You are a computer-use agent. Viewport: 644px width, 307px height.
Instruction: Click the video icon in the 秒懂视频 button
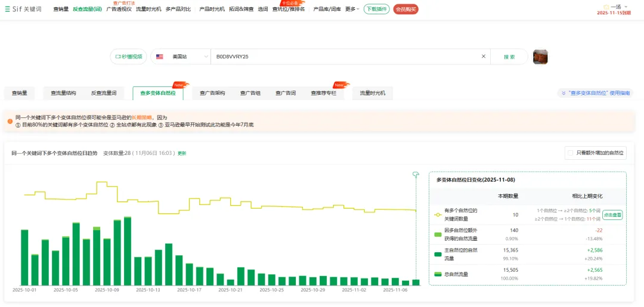(x=118, y=57)
